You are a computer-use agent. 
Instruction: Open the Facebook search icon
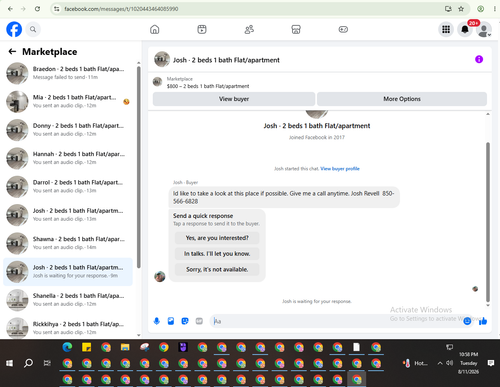coord(33,29)
